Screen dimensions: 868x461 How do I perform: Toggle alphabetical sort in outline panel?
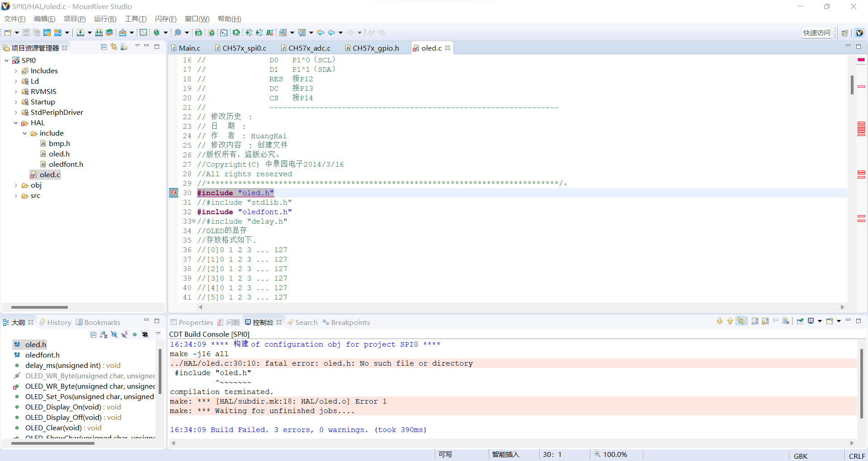click(104, 334)
